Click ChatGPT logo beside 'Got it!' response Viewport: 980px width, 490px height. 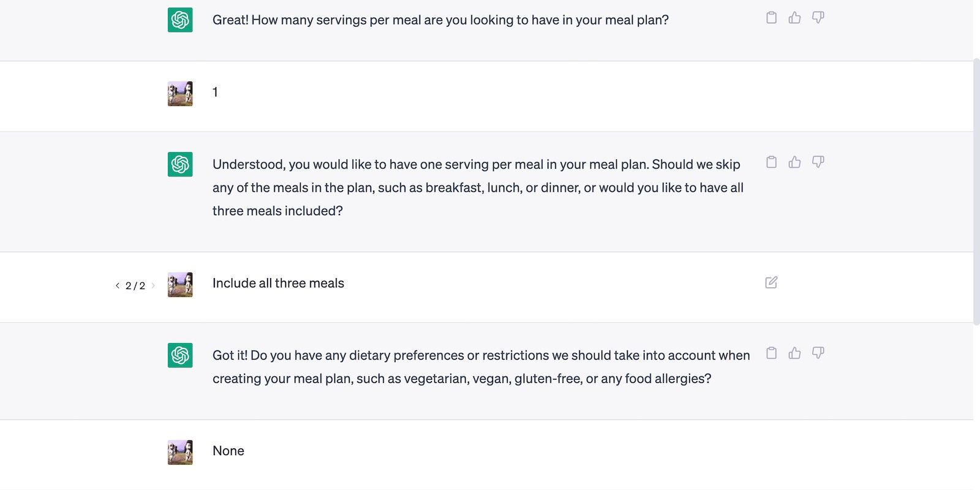(180, 355)
